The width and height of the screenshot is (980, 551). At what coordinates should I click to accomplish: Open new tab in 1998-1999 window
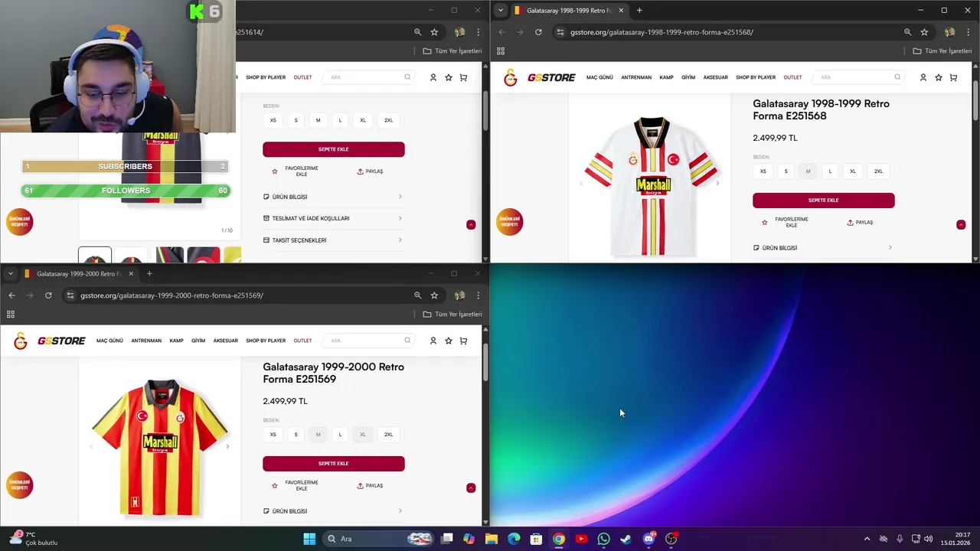point(639,10)
